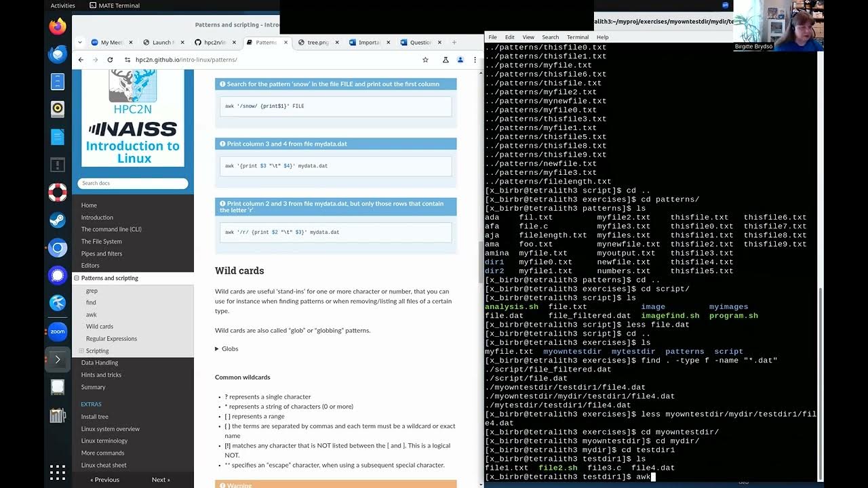Viewport: 868px width, 488px height.
Task: Open The File System page
Action: [102, 241]
